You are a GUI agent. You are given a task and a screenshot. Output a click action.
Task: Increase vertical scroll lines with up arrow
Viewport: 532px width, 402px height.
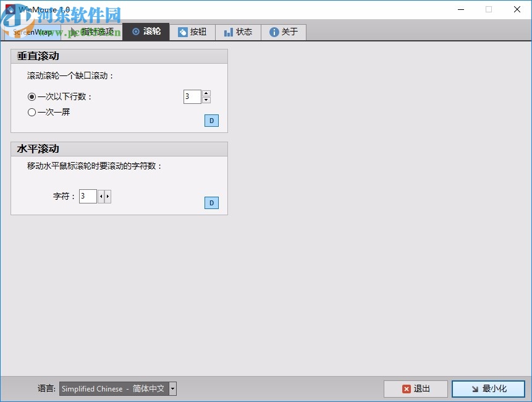(x=206, y=93)
